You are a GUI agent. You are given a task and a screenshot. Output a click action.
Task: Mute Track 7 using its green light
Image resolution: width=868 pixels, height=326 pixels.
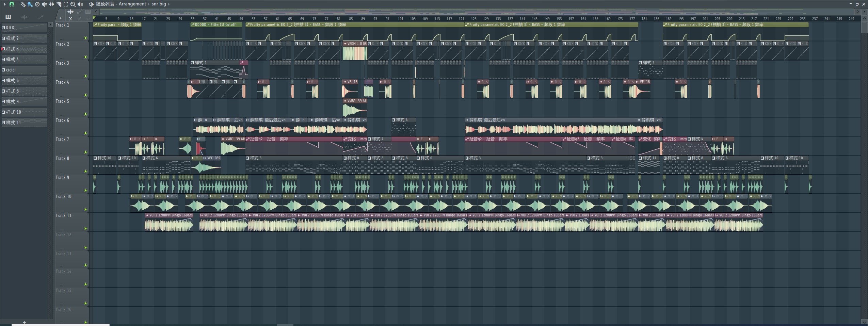85,152
